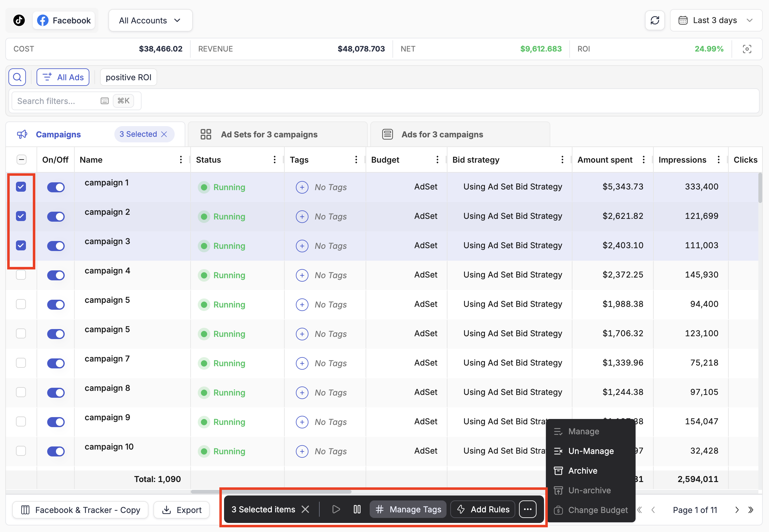Go to next page arrow
This screenshot has width=769, height=532.
click(737, 510)
